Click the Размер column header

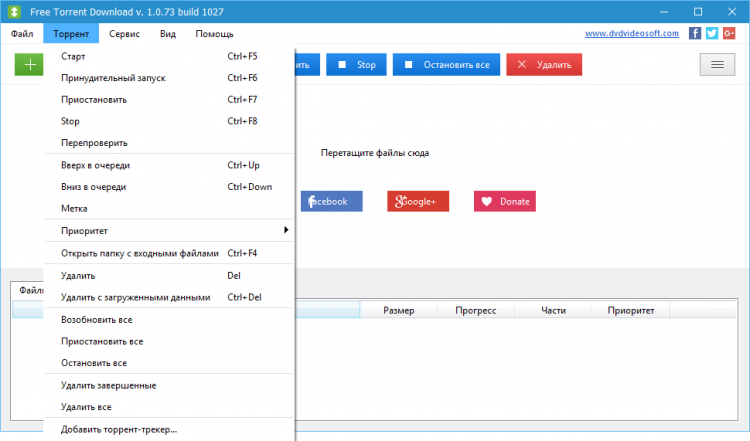[398, 310]
